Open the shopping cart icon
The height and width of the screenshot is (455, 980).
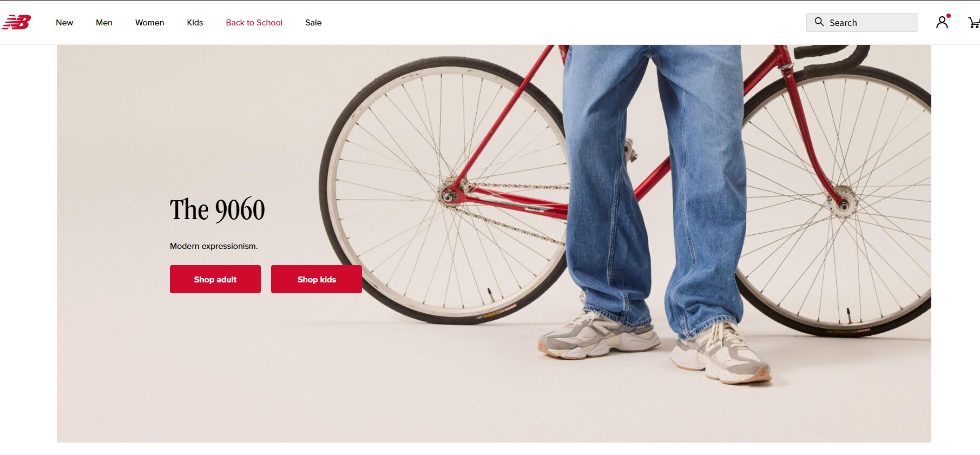[974, 23]
